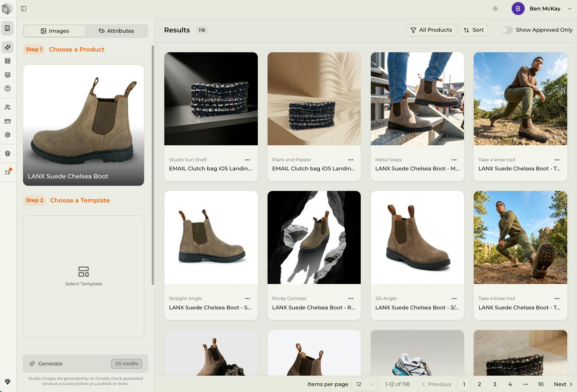Go to results page 4
This screenshot has height=392, width=577.
pos(510,384)
